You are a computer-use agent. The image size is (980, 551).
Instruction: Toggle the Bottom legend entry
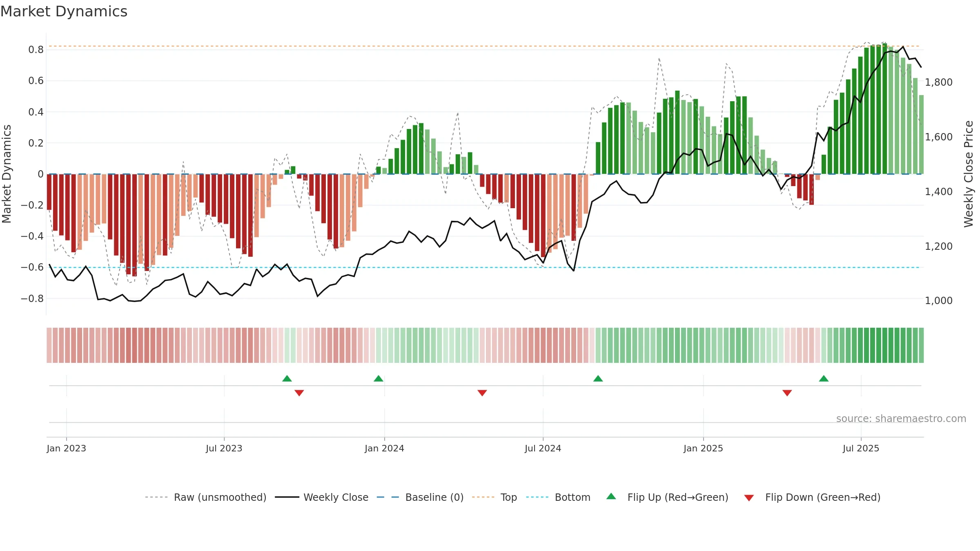pyautogui.click(x=558, y=497)
